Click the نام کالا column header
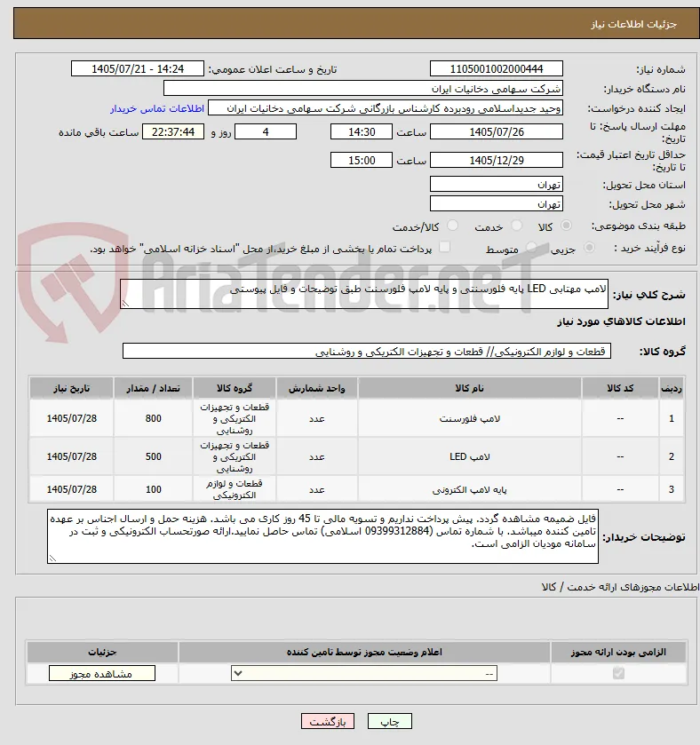Image resolution: width=700 pixels, height=745 pixels. click(470, 388)
